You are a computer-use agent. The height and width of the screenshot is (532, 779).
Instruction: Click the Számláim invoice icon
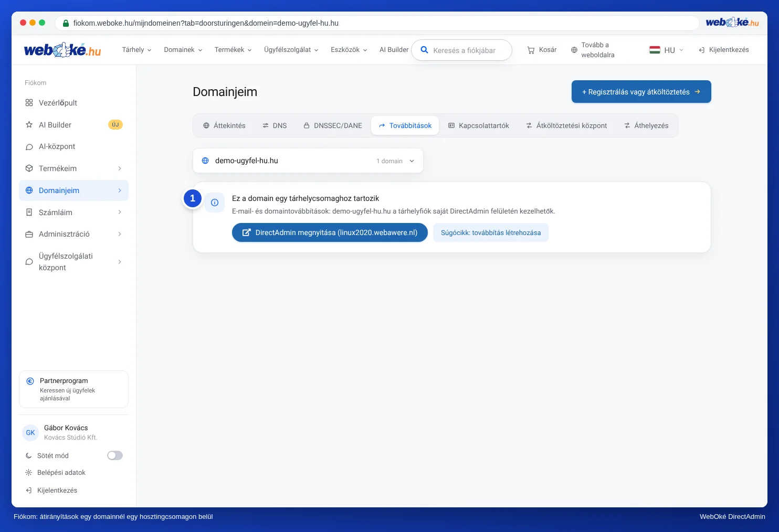pos(29,212)
